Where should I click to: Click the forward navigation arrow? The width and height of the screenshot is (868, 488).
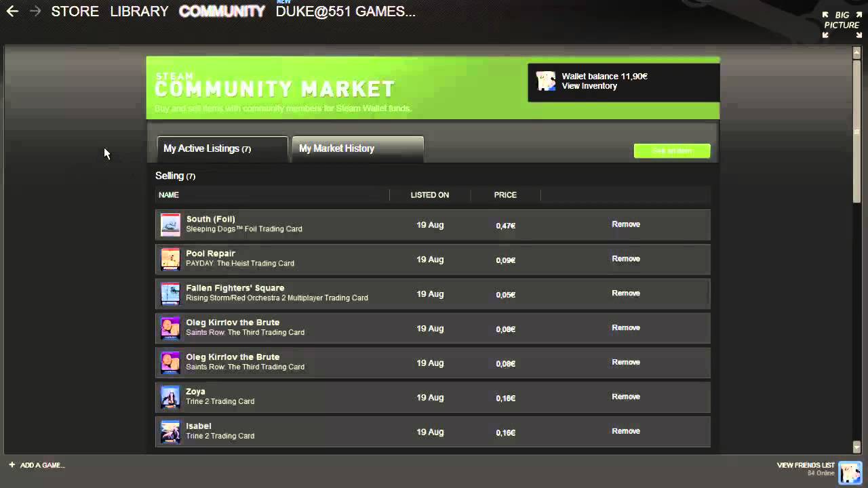[x=35, y=12]
